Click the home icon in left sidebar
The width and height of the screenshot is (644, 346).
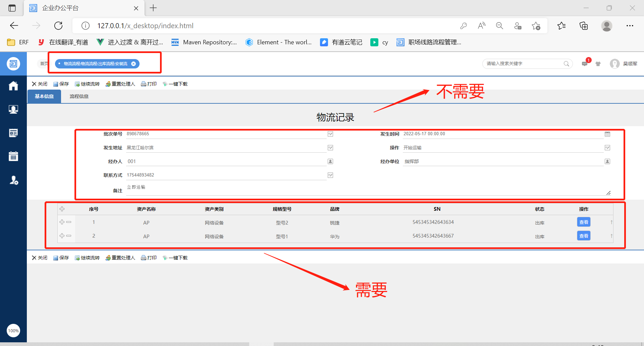pyautogui.click(x=13, y=86)
